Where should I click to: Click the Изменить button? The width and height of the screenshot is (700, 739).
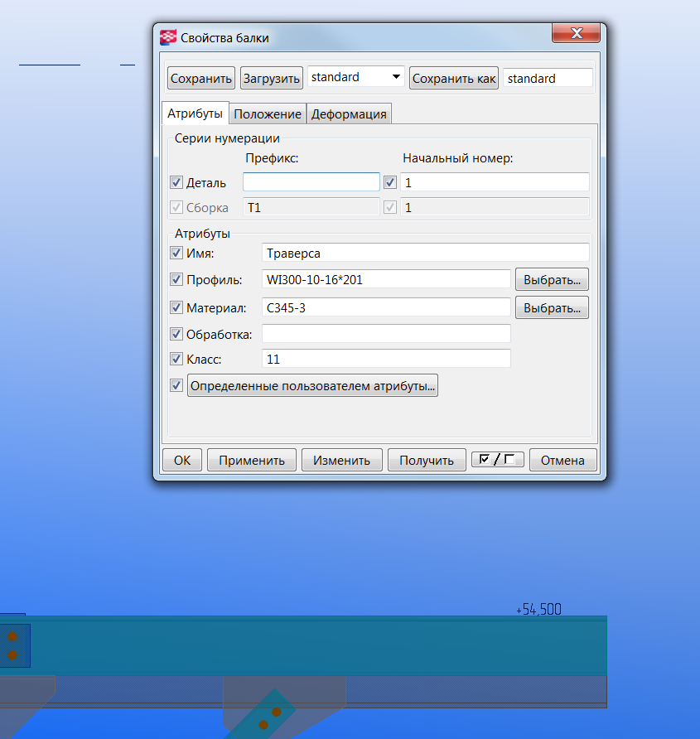(x=341, y=460)
